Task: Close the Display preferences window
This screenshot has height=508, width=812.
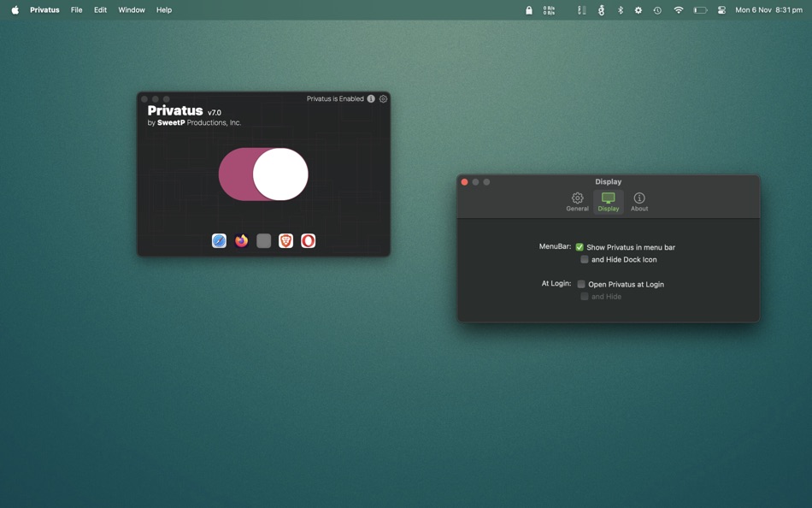Action: [x=464, y=182]
